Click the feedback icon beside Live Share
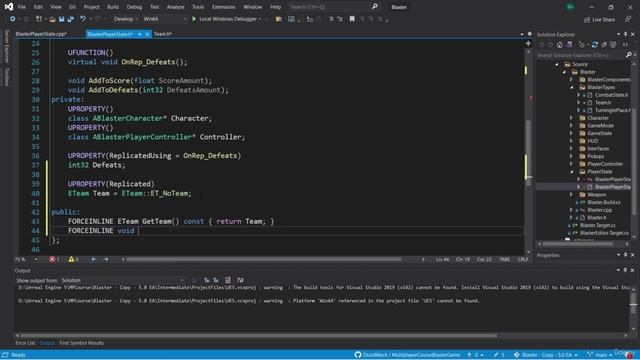This screenshot has height=360, width=640. (x=628, y=19)
